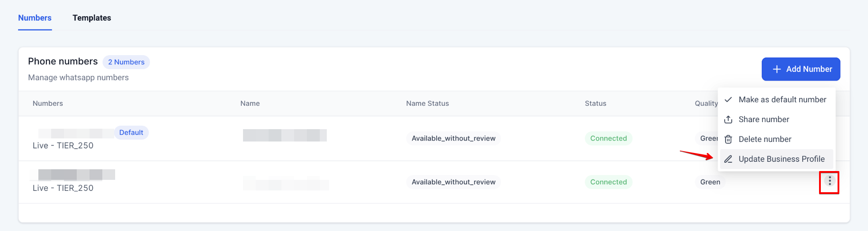Click the Status column header
The height and width of the screenshot is (231, 868).
595,104
